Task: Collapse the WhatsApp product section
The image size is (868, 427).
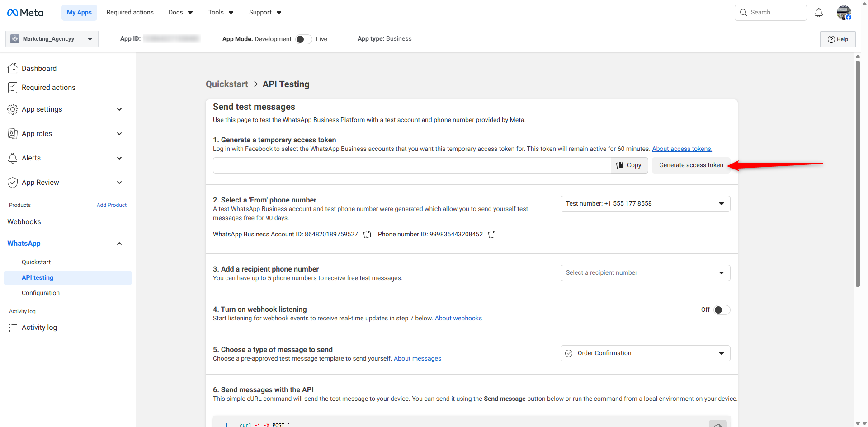Action: (x=119, y=244)
